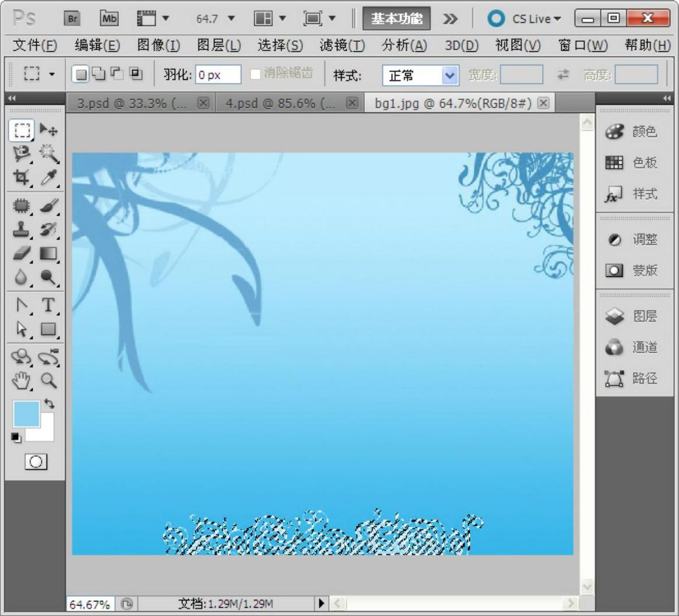Click the 基本功能 workspace button
This screenshot has height=616, width=679.
(397, 19)
